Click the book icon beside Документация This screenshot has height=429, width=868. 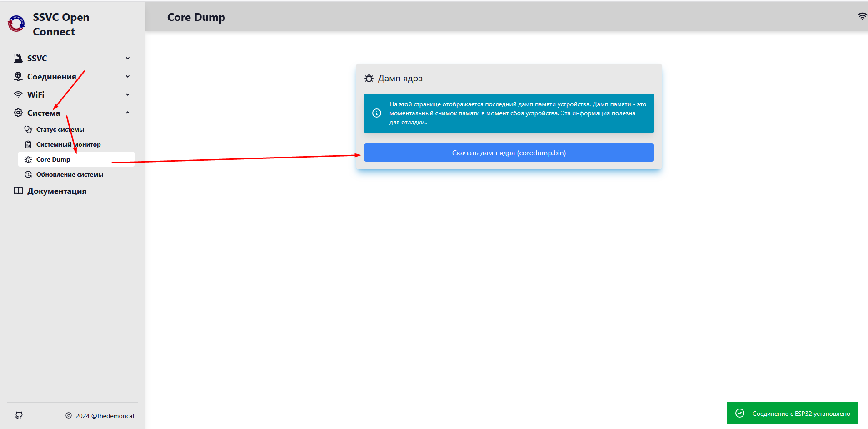pyautogui.click(x=18, y=191)
